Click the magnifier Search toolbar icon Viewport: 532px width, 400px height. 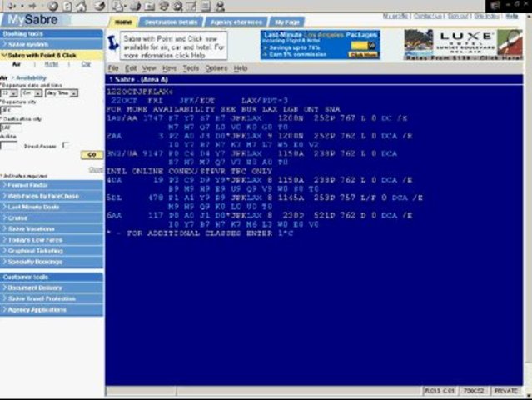(178, 6)
